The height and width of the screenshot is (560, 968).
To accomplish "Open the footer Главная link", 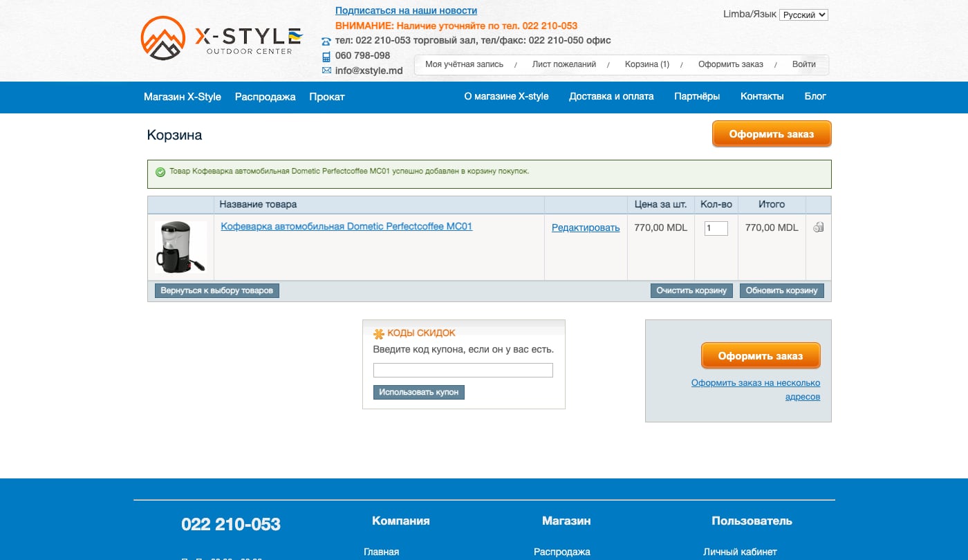I will point(382,552).
